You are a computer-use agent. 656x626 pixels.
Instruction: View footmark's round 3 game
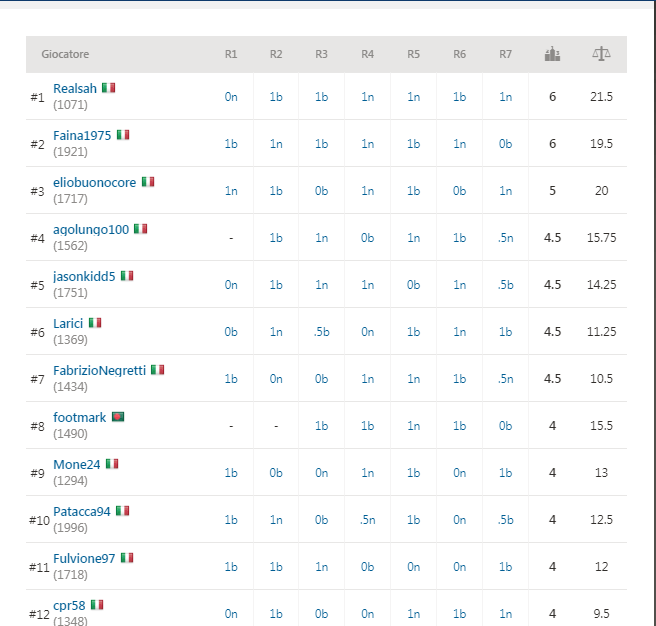(x=321, y=426)
